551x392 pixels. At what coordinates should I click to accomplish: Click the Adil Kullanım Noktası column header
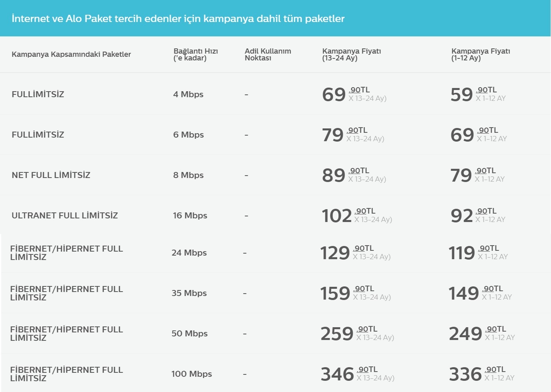point(268,54)
